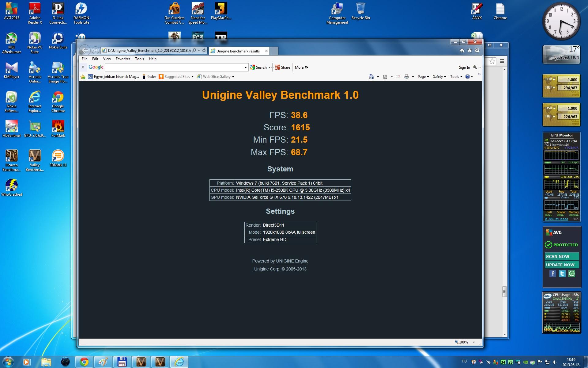588x368 pixels.
Task: Click the Add to Favorites bar star icon
Action: tap(83, 77)
